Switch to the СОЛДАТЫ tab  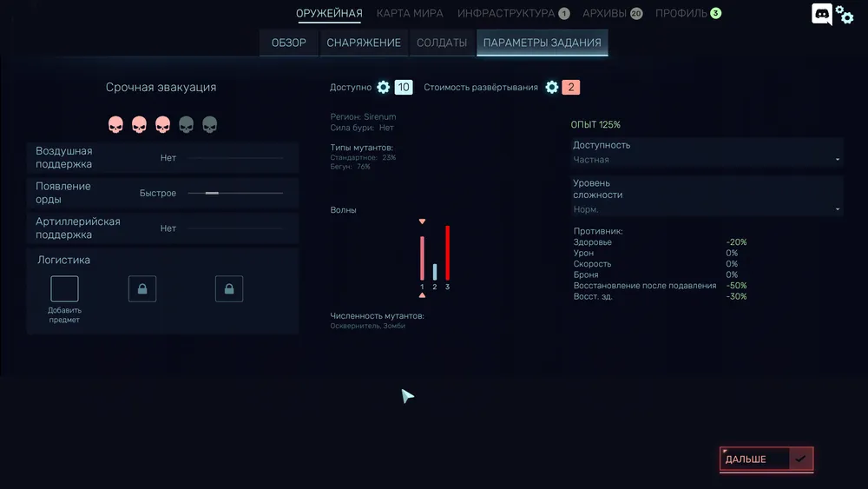coord(442,43)
